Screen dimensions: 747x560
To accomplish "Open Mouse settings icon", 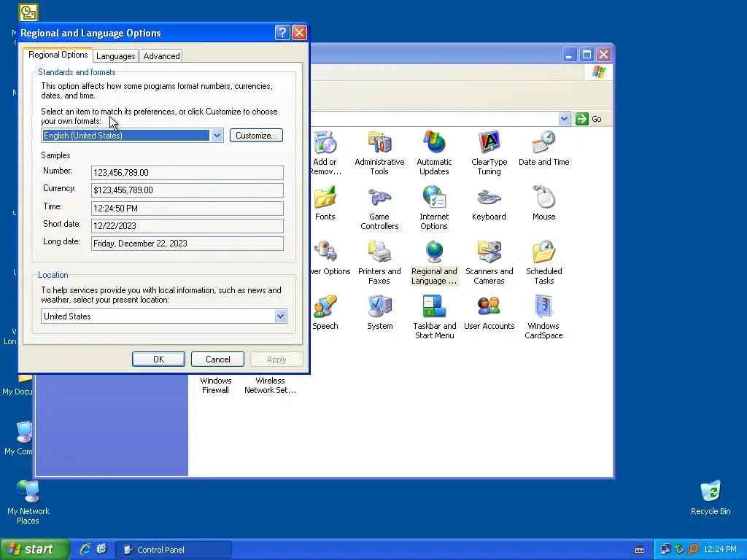I will [x=543, y=197].
